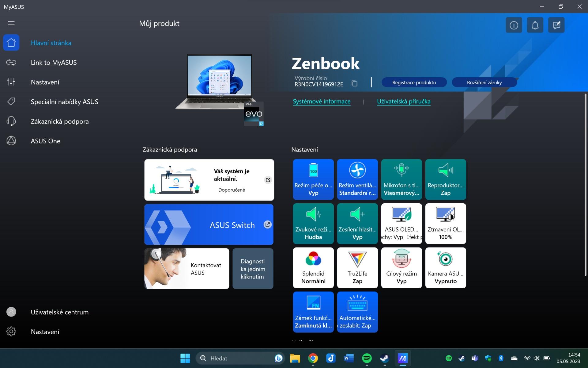Click the main page vertical scrollbar

(x=585, y=185)
